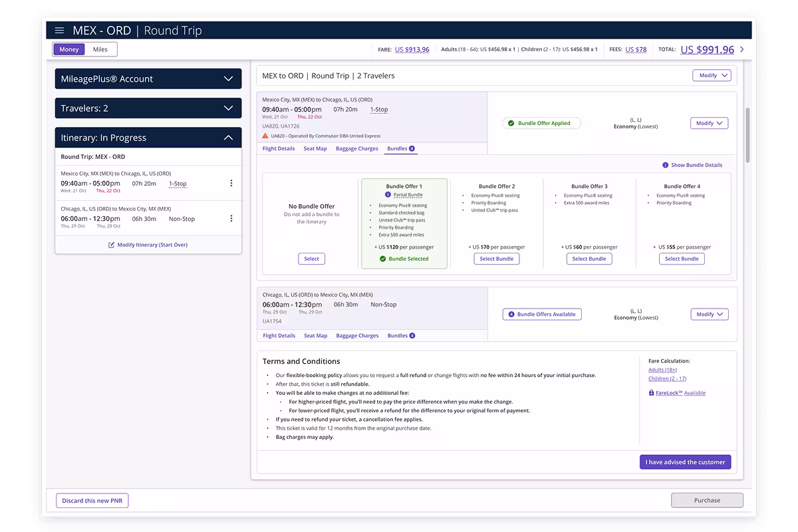
Task: Click the warning icon on the UA820 Commutair notice
Action: click(x=265, y=137)
